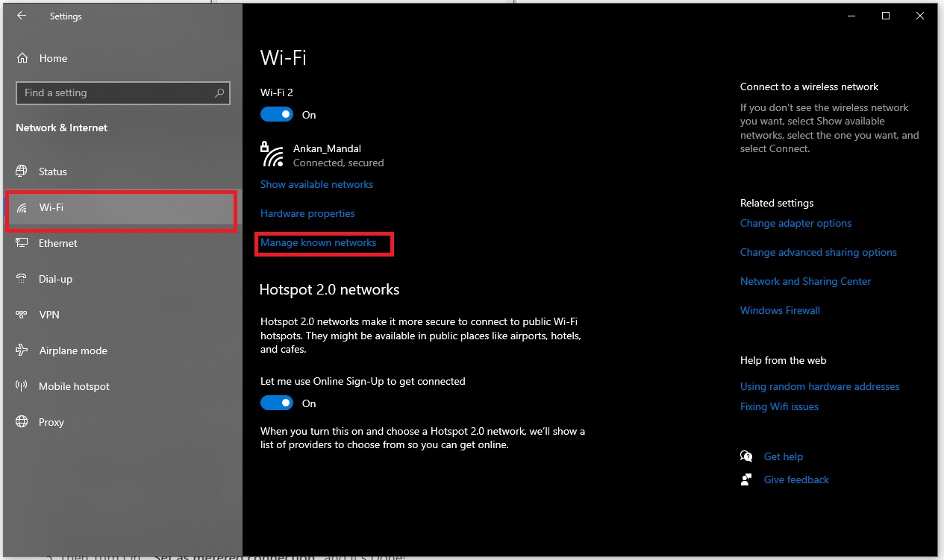Screen dimensions: 944x560
Task: Open Manage known networks
Action: [x=318, y=242]
